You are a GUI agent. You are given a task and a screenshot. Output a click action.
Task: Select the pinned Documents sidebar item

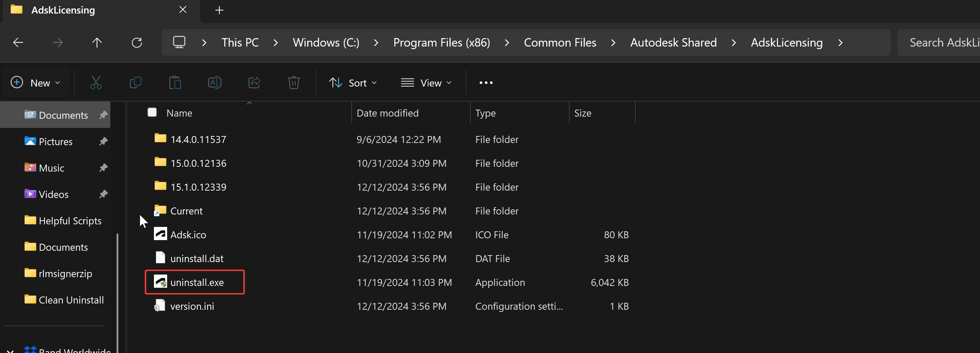[x=55, y=115]
